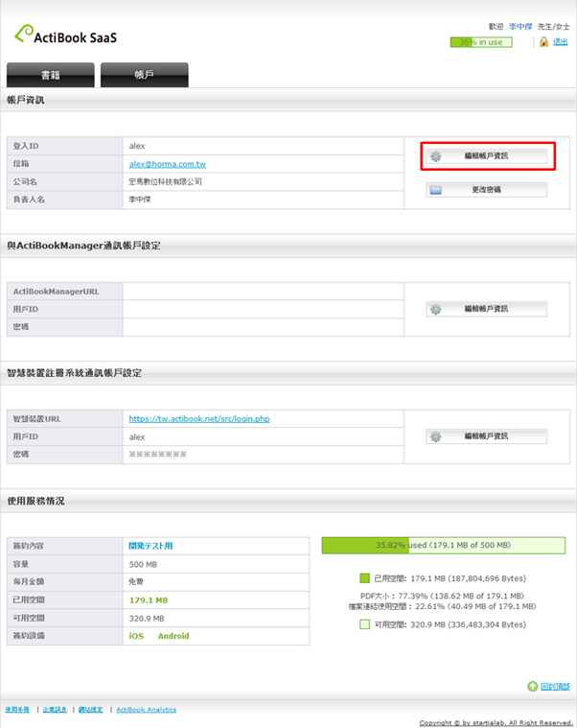
Task: Click the PDF大小 77.39% statistics line
Action: point(442,596)
